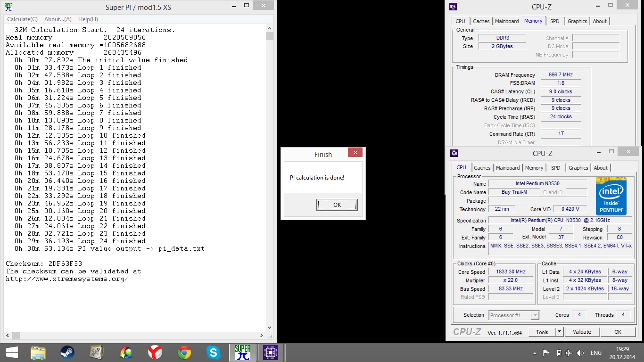Click the Command Rate 1T field
Image resolution: width=644 pixels, height=362 pixels.
click(561, 134)
